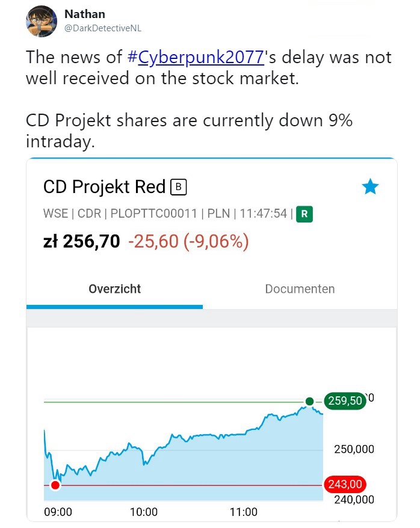
Task: Click the zł 256,70 share price
Action: click(81, 241)
